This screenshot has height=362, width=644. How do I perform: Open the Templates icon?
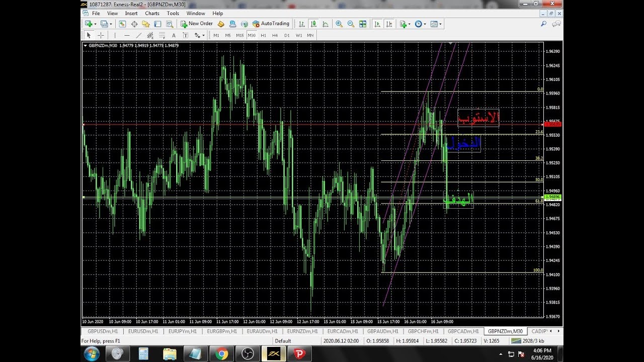coord(434,24)
